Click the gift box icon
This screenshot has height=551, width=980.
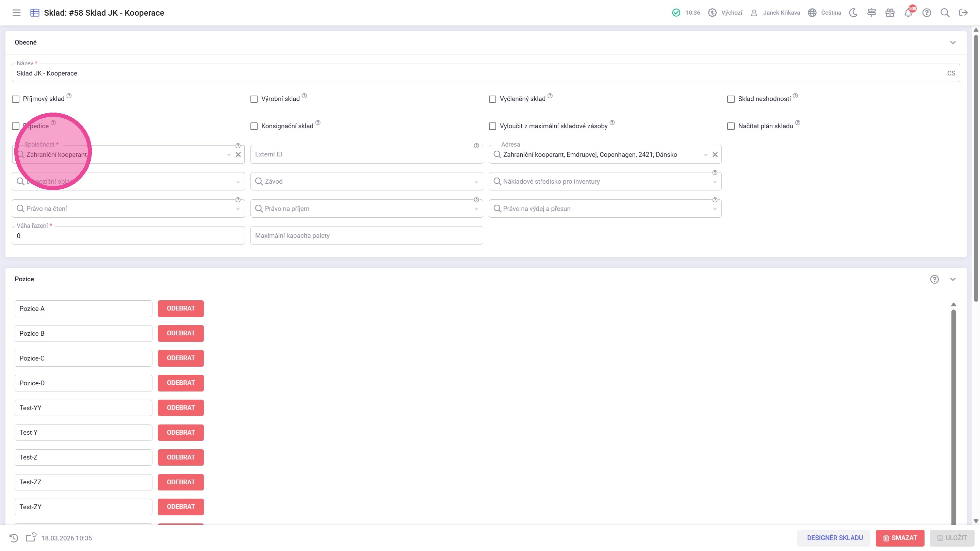coord(890,13)
